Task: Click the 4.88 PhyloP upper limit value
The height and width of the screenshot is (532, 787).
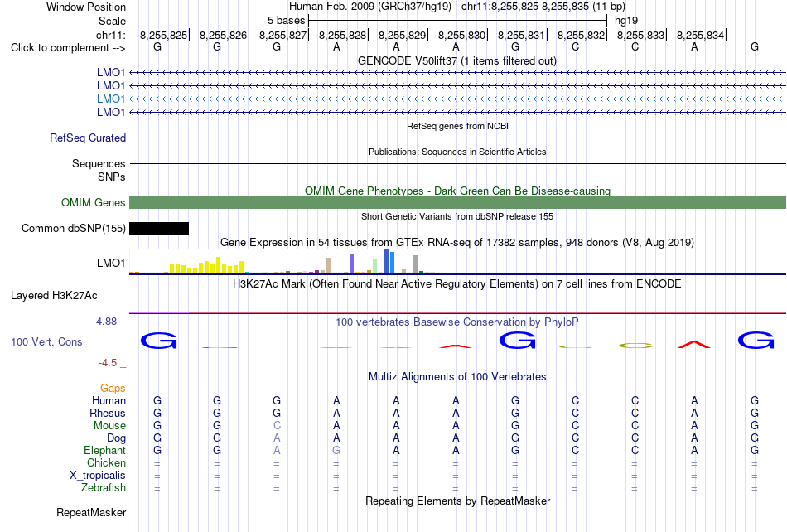Action: 106,322
